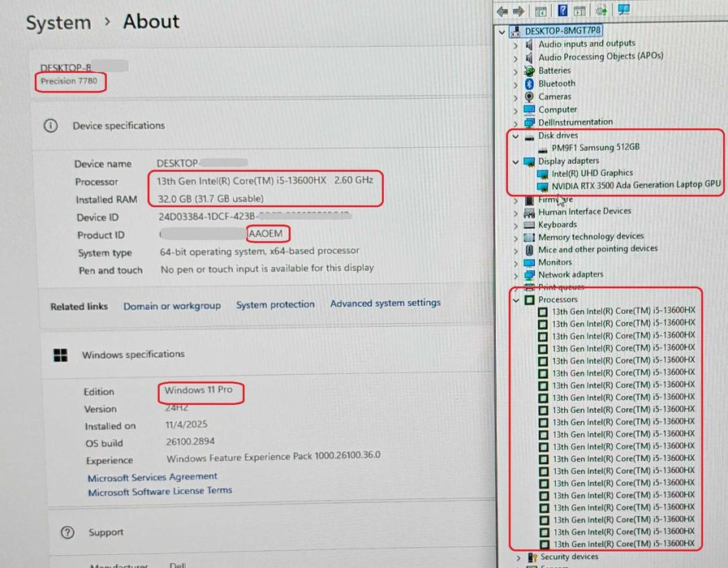The height and width of the screenshot is (568, 728).
Task: Click the OS build value 26100.2894
Action: point(191,441)
